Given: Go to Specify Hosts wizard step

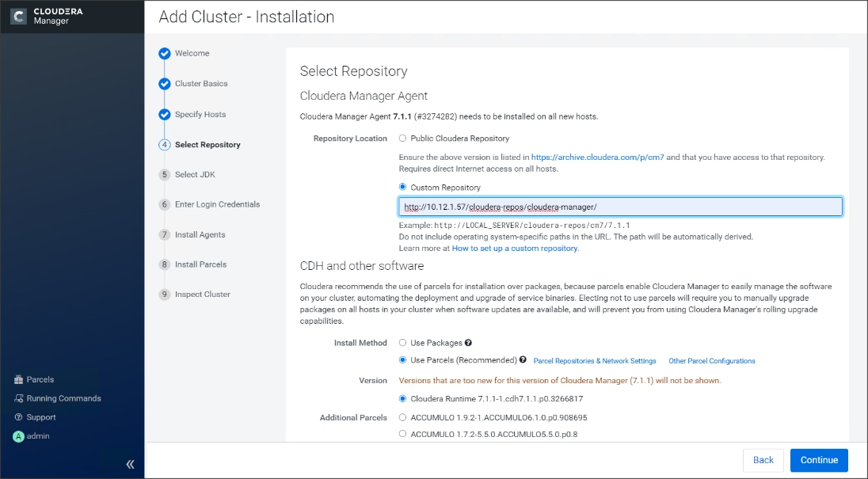Looking at the screenshot, I should (200, 115).
